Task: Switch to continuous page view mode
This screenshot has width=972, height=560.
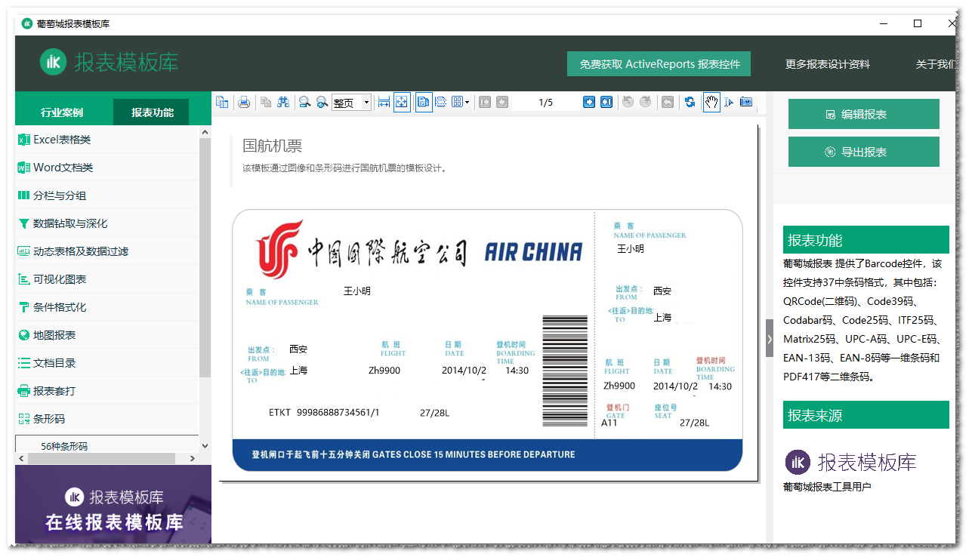Action: pos(442,102)
